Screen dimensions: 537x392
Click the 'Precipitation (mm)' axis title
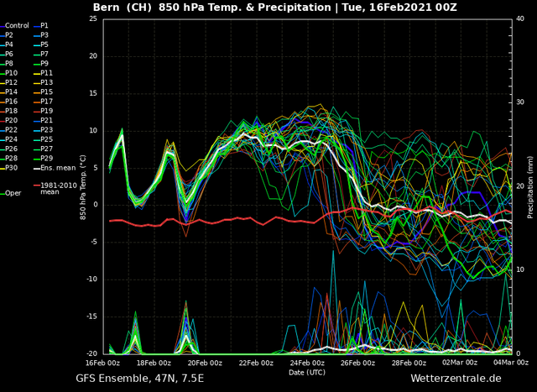coord(530,186)
